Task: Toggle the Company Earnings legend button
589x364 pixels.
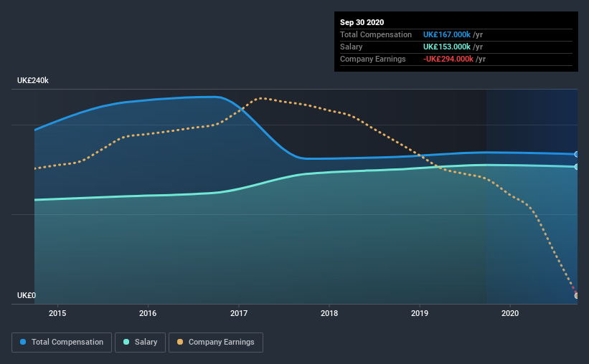Action: click(216, 343)
